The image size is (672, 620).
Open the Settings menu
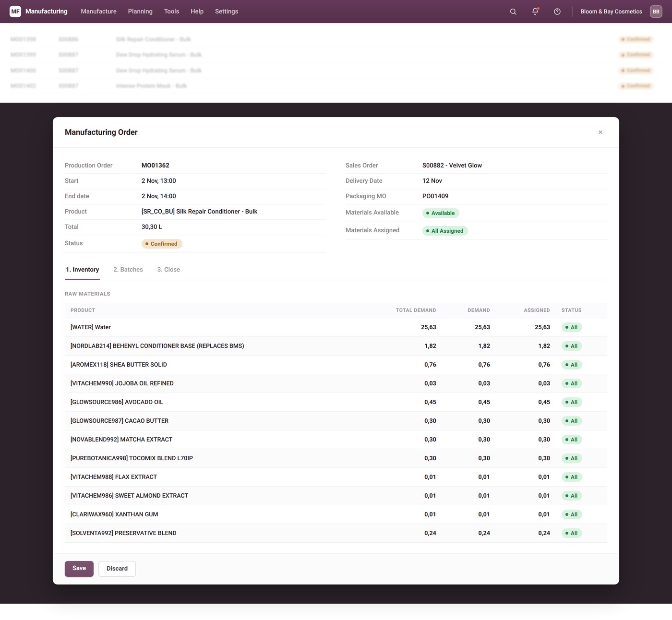click(227, 12)
